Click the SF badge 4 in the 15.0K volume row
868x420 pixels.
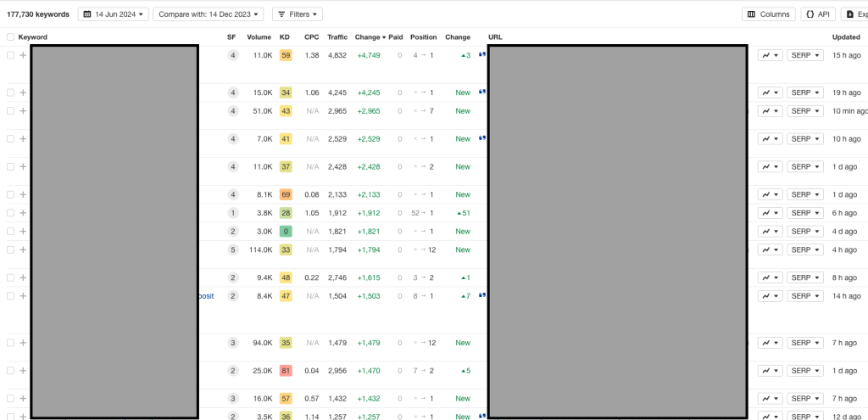coord(233,92)
